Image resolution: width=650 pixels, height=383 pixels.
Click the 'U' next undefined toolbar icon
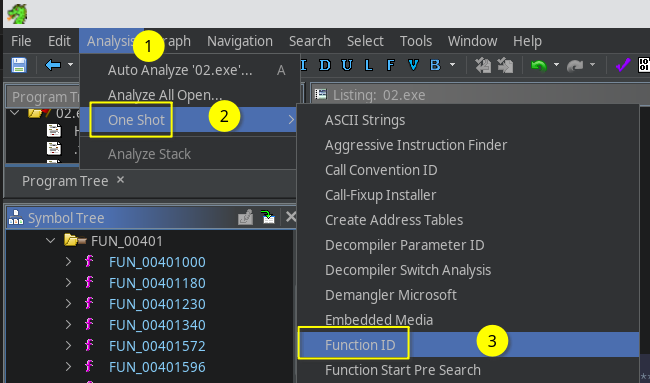[x=347, y=65]
